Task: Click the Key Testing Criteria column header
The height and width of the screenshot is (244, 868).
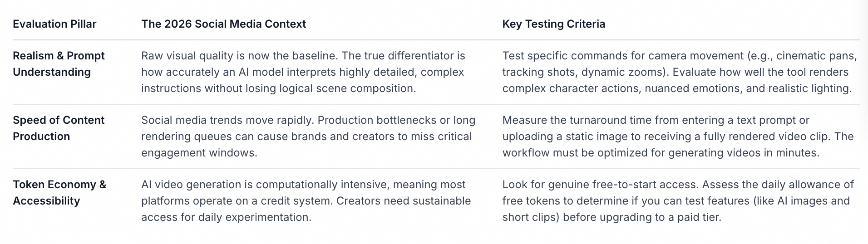Action: [x=553, y=24]
